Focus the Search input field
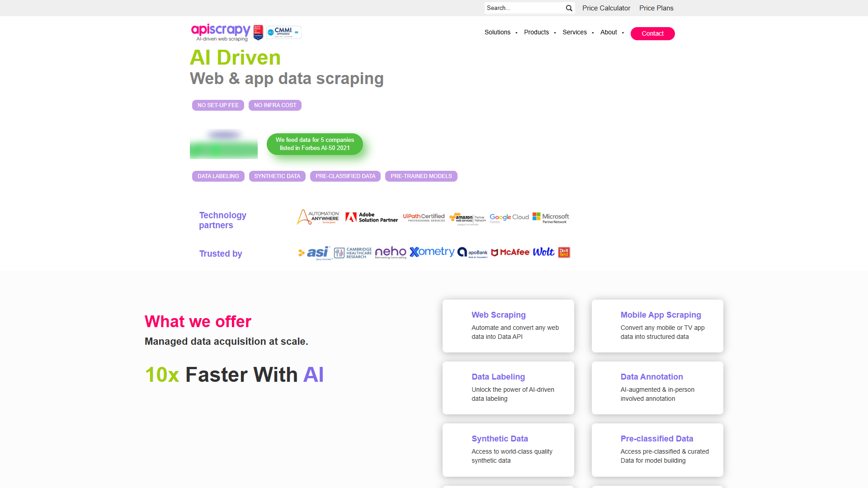The image size is (868, 488). [524, 8]
